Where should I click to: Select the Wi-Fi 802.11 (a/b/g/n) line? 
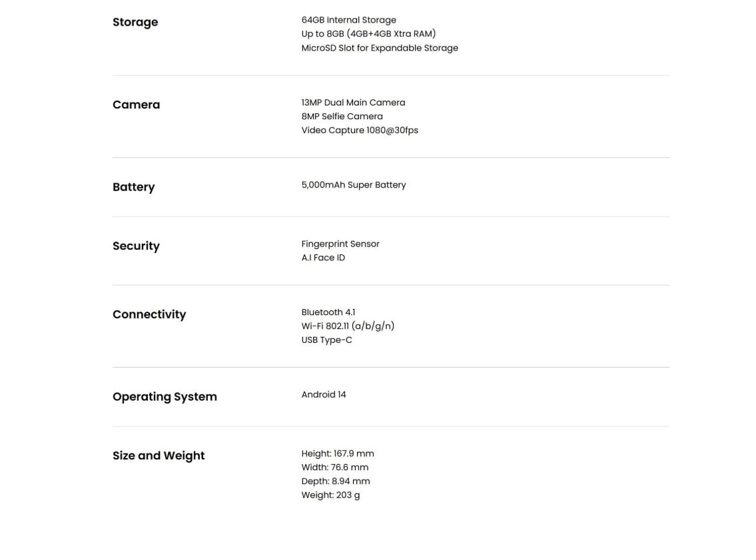pos(348,326)
